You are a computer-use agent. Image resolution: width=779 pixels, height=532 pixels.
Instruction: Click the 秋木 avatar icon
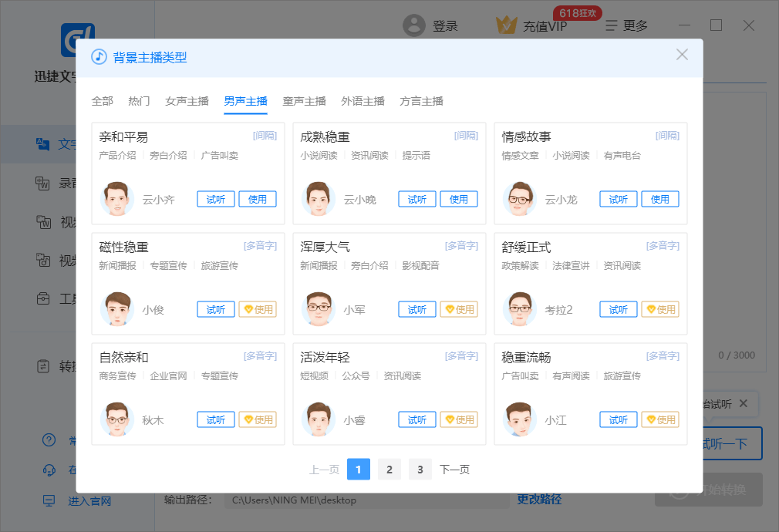click(117, 419)
